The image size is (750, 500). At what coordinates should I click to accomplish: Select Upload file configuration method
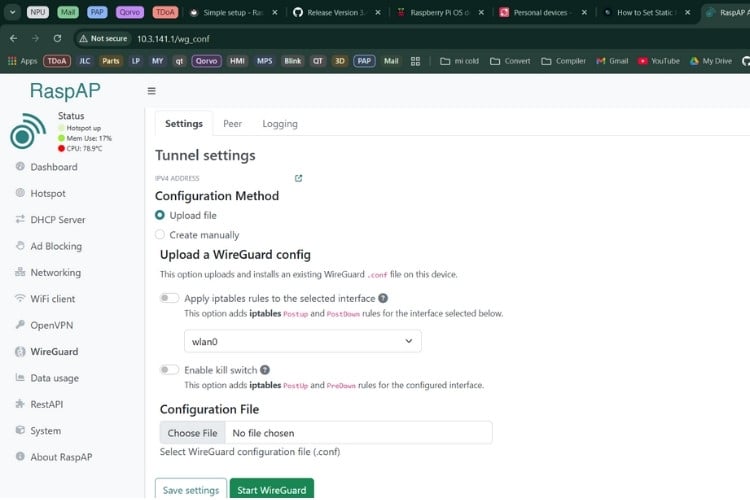coord(160,215)
